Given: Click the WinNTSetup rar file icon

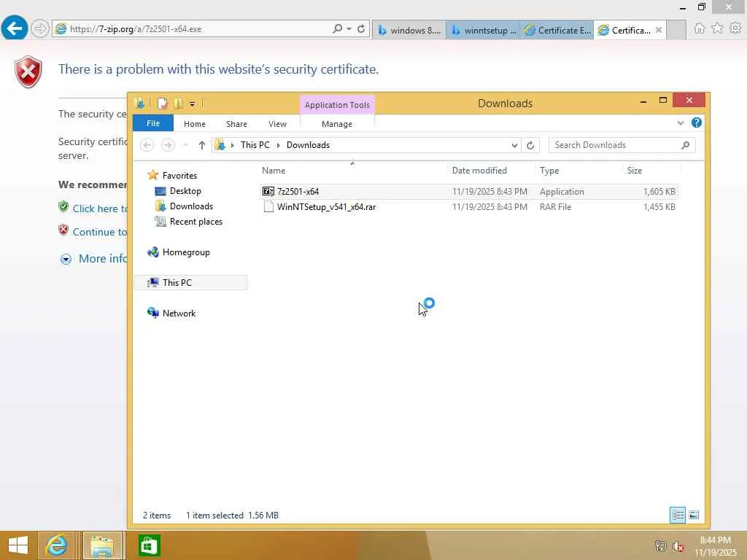Looking at the screenshot, I should click(268, 206).
